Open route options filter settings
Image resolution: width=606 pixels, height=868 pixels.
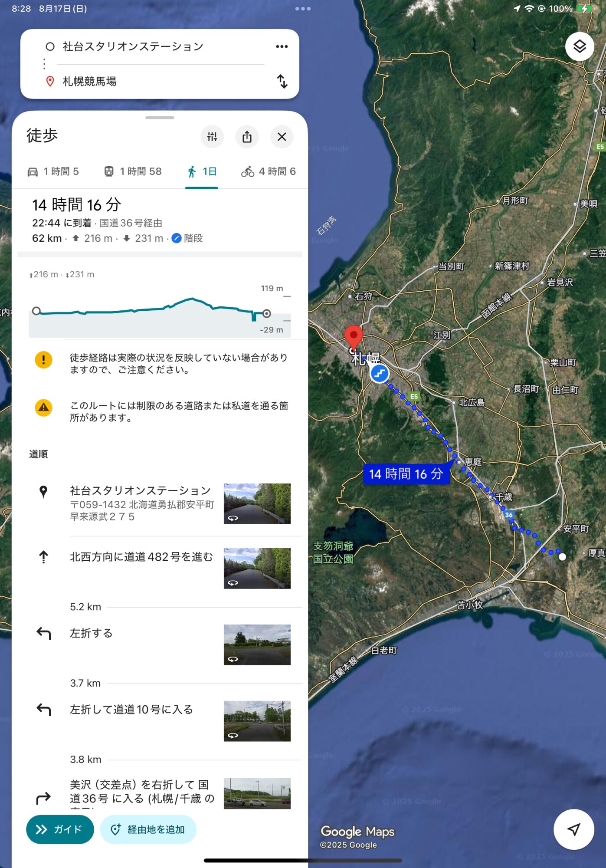pos(212,137)
